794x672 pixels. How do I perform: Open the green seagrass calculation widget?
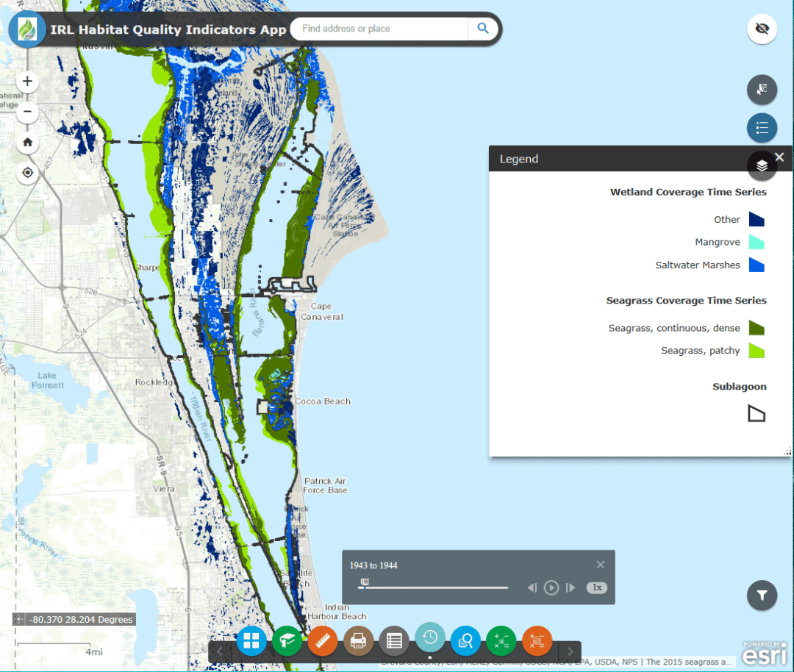pyautogui.click(x=501, y=640)
